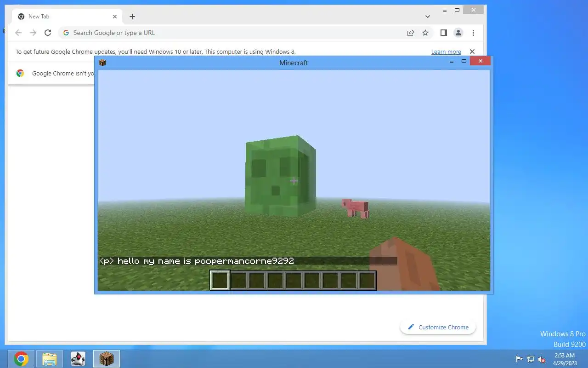This screenshot has height=368, width=588.
Task: Open Chrome's side panel
Action: point(444,33)
